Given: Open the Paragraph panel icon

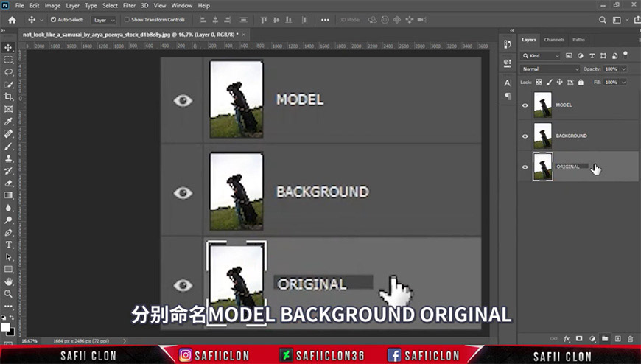Looking at the screenshot, I should click(508, 96).
